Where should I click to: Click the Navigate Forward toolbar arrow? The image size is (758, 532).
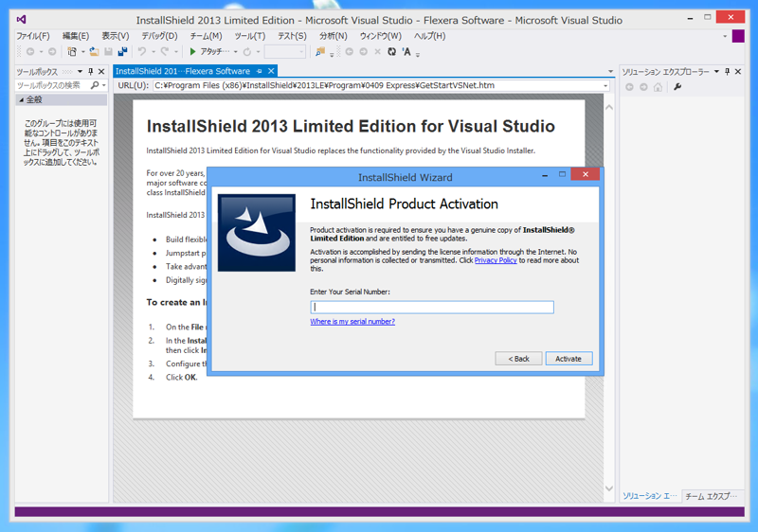(52, 52)
